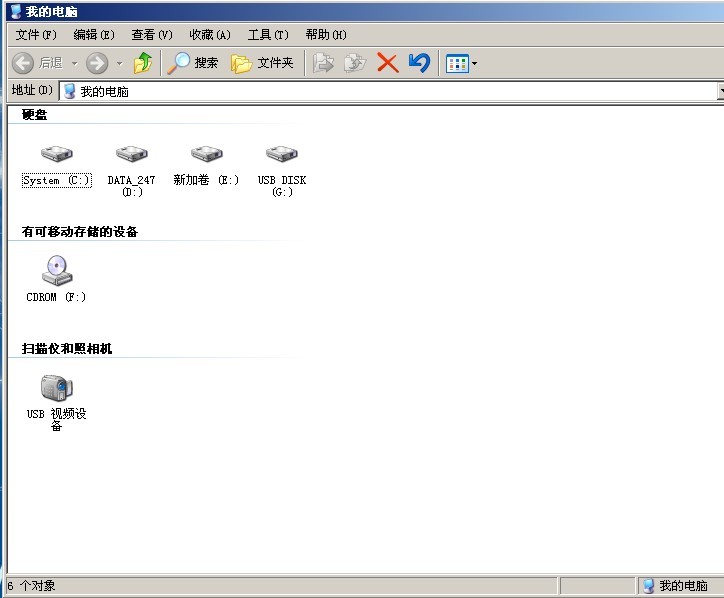Select the DATA_247 (D:) drive icon
724x598 pixels.
point(132,153)
